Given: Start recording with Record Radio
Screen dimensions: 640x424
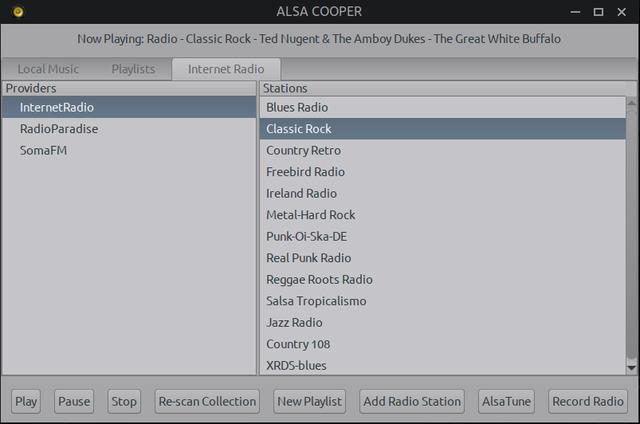Looking at the screenshot, I should click(x=588, y=401).
